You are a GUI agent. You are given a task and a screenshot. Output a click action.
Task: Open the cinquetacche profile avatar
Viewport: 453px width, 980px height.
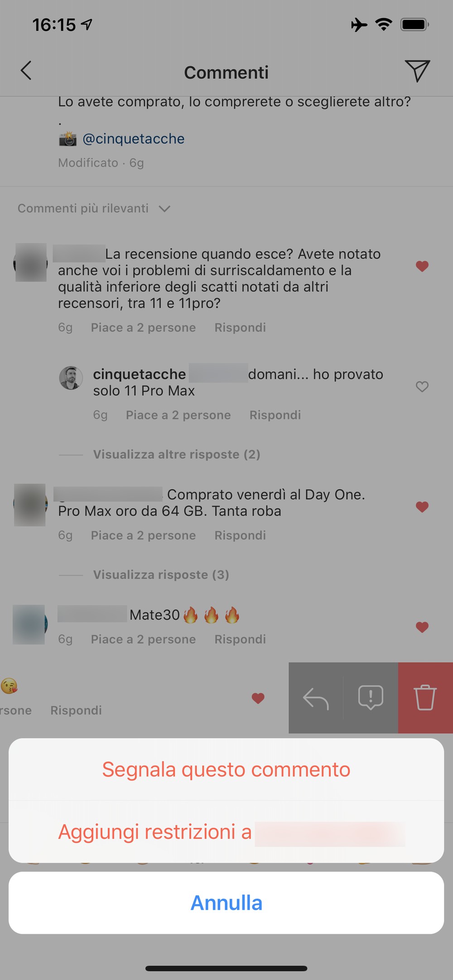(x=71, y=378)
